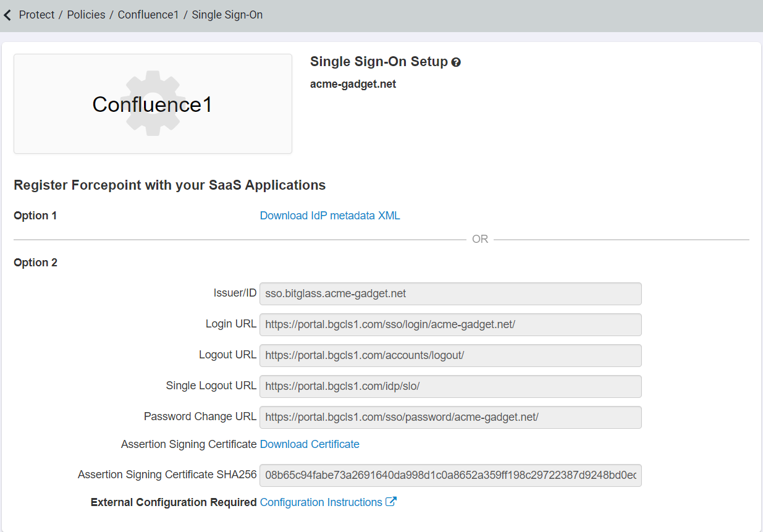Select Single Sign-On in the breadcrumb trail
Image resolution: width=763 pixels, height=532 pixels.
[x=227, y=14]
